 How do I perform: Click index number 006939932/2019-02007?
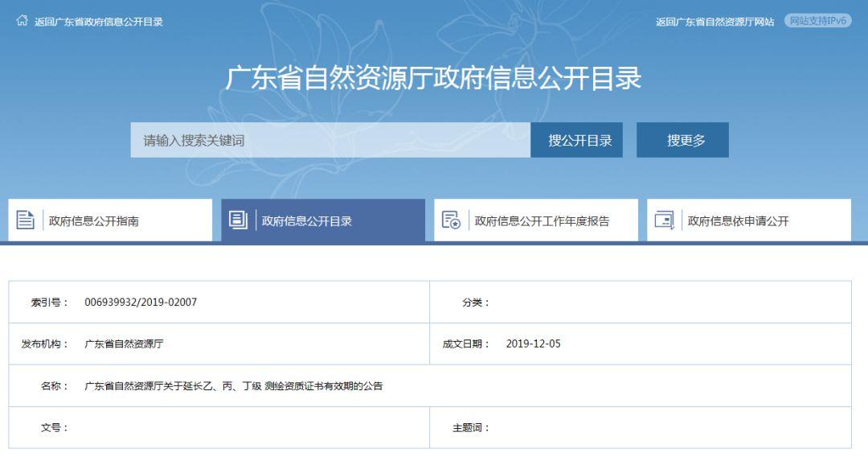click(x=141, y=303)
